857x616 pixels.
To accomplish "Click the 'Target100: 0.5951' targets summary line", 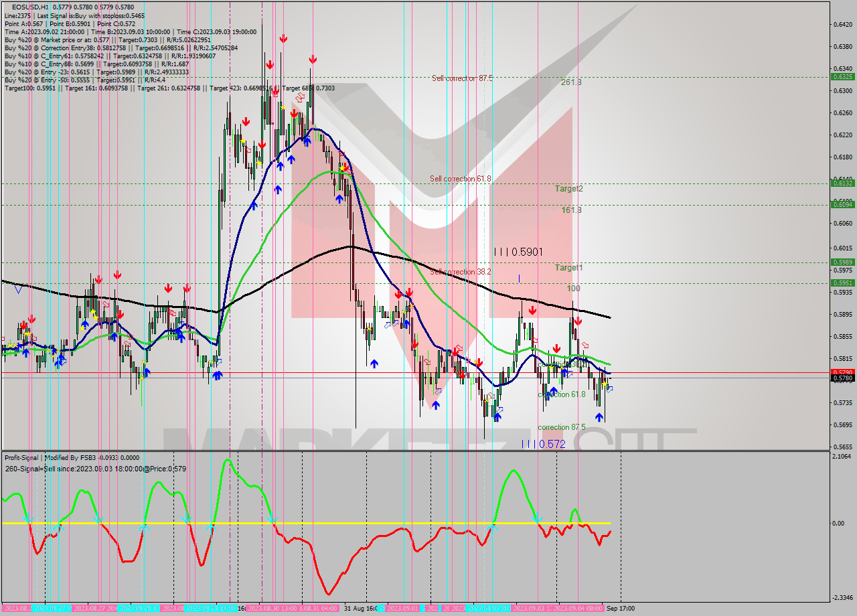I will [169, 88].
